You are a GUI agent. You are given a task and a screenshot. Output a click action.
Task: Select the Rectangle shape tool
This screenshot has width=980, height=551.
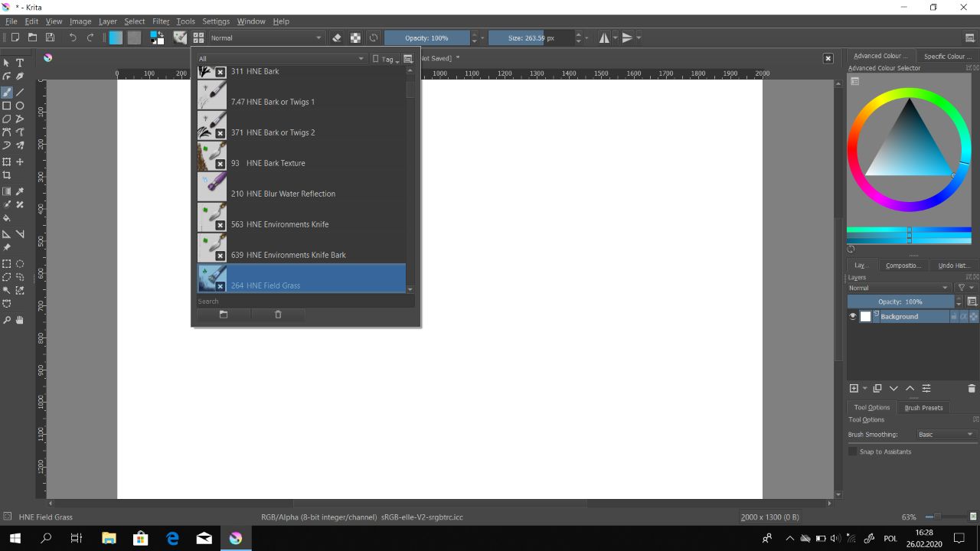tap(7, 106)
